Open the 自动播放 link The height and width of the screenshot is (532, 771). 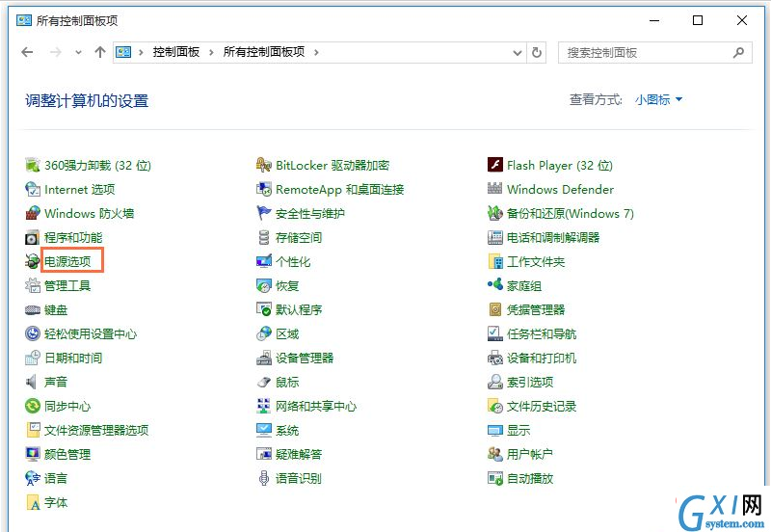pos(530,478)
